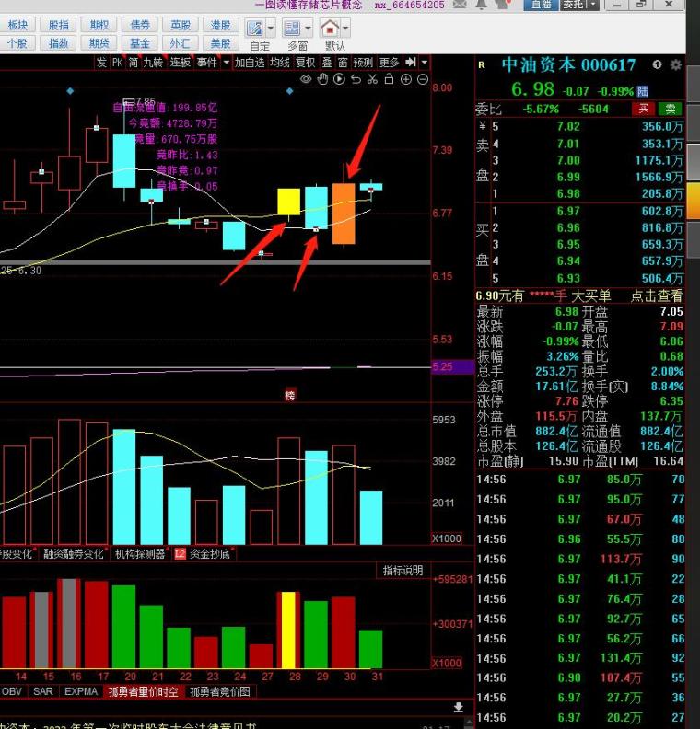Select the 期货 futures button
The image size is (700, 729).
pos(99,43)
